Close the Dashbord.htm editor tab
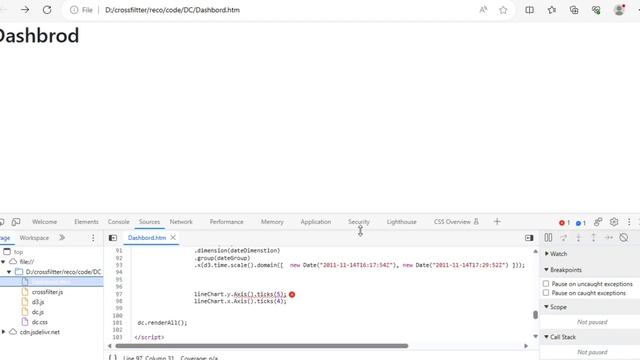The width and height of the screenshot is (640, 360). [x=173, y=237]
